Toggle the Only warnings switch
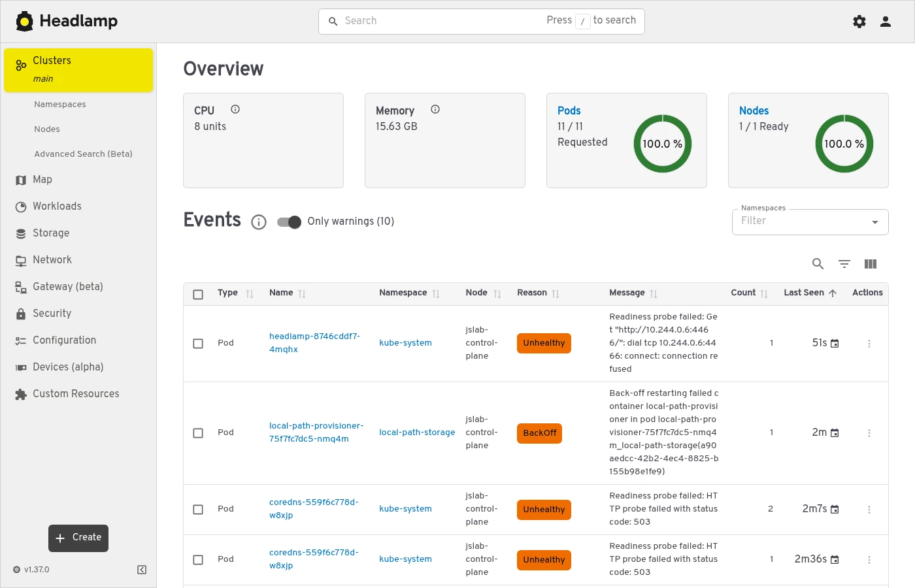This screenshot has height=588, width=915. click(x=289, y=222)
